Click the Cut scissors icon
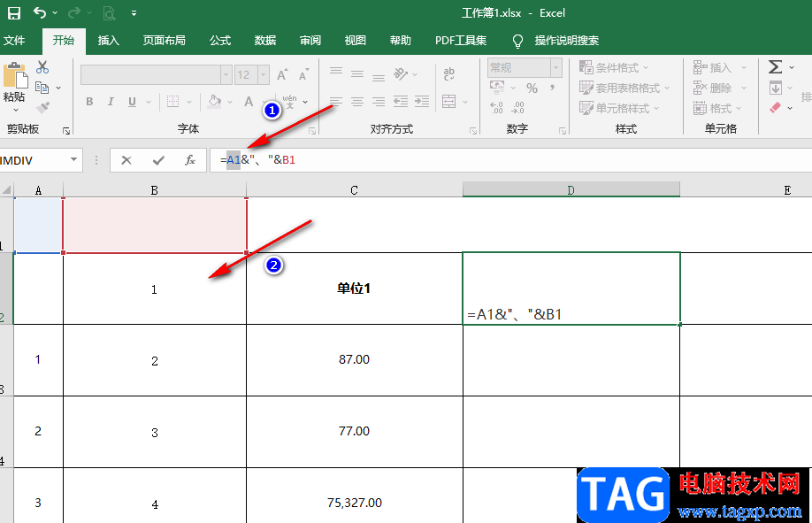 42,67
